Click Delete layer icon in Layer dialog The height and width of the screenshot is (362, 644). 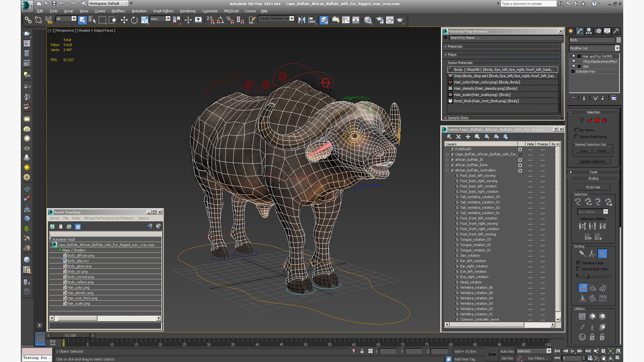459,137
